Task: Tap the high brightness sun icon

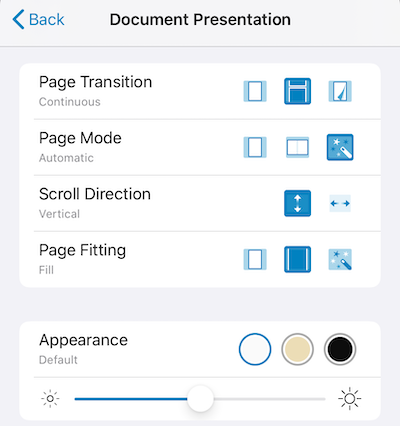Action: 349,399
